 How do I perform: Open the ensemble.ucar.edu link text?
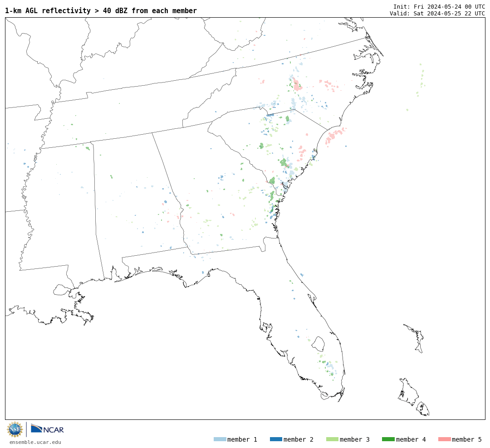coord(35,442)
